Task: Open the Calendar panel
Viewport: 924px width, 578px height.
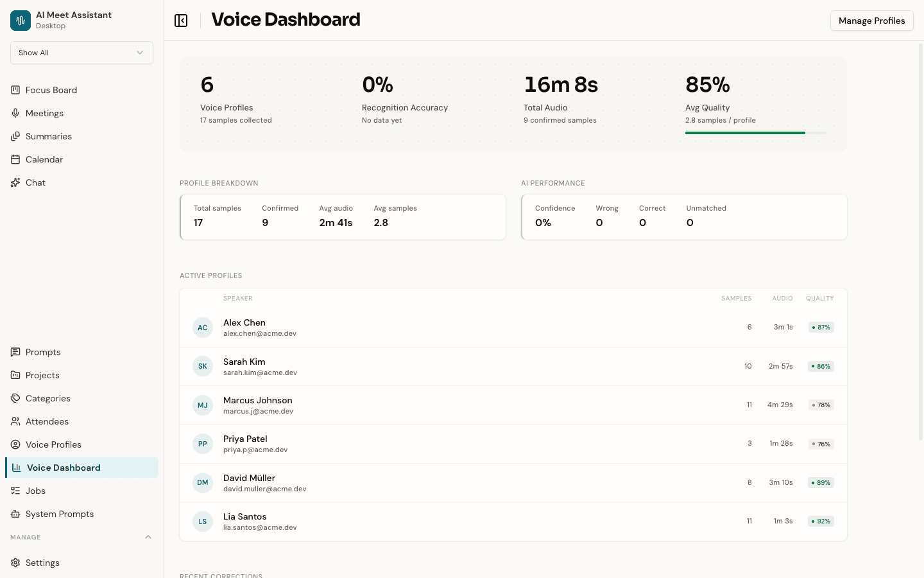Action: coord(44,159)
